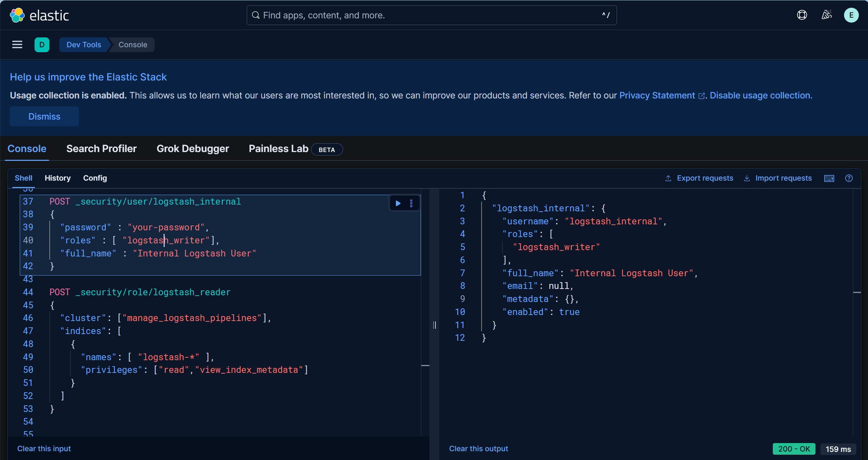Dismiss the usage collection banner
868x460 pixels.
coord(44,116)
